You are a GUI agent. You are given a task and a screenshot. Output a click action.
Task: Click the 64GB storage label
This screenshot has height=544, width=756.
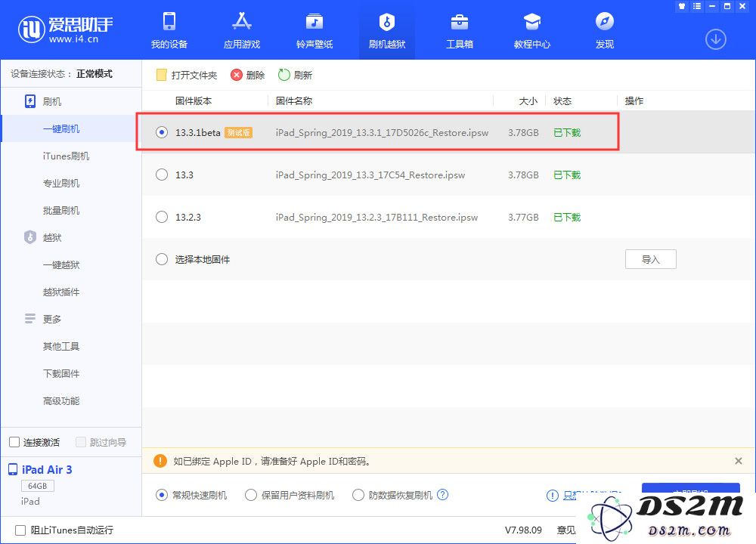point(38,486)
